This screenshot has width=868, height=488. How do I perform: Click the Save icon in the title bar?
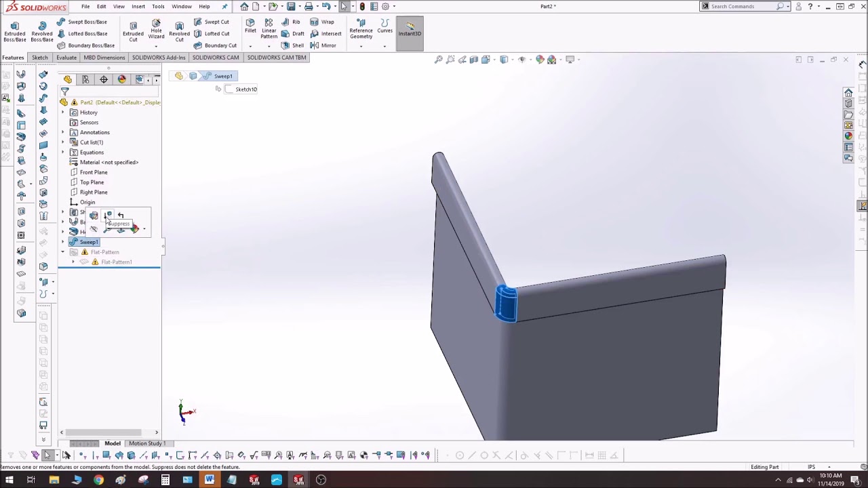pos(291,6)
